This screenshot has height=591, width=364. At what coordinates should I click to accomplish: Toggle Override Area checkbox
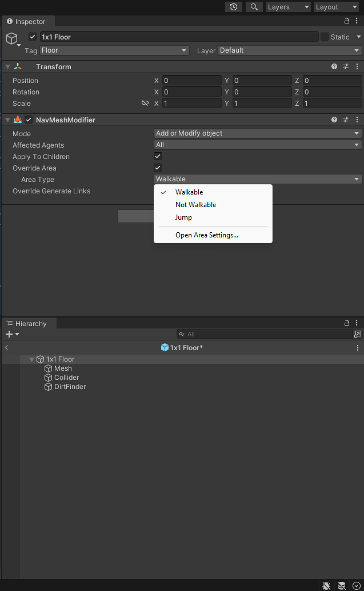(x=158, y=168)
